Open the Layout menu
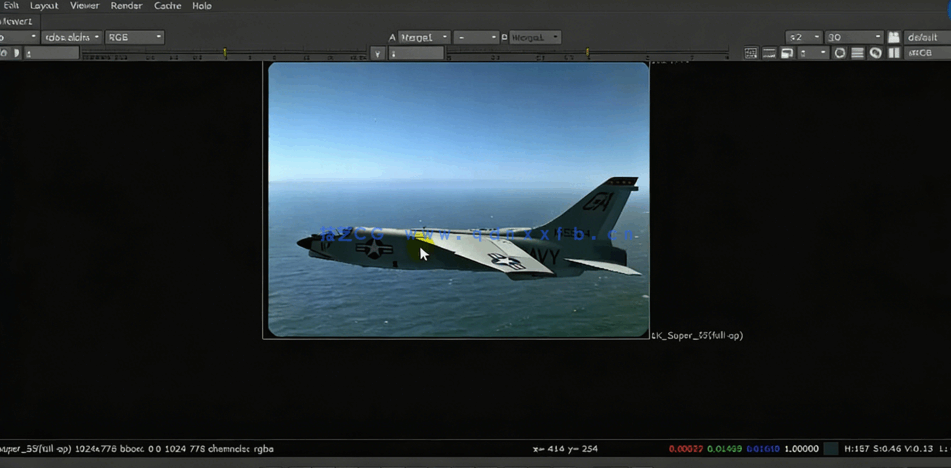951x468 pixels. (x=44, y=6)
